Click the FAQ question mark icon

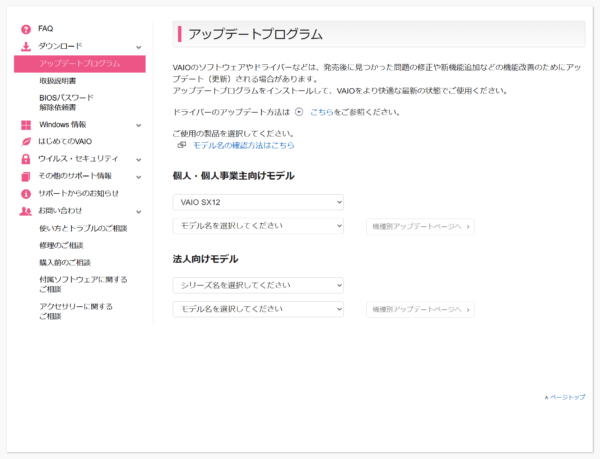point(26,29)
